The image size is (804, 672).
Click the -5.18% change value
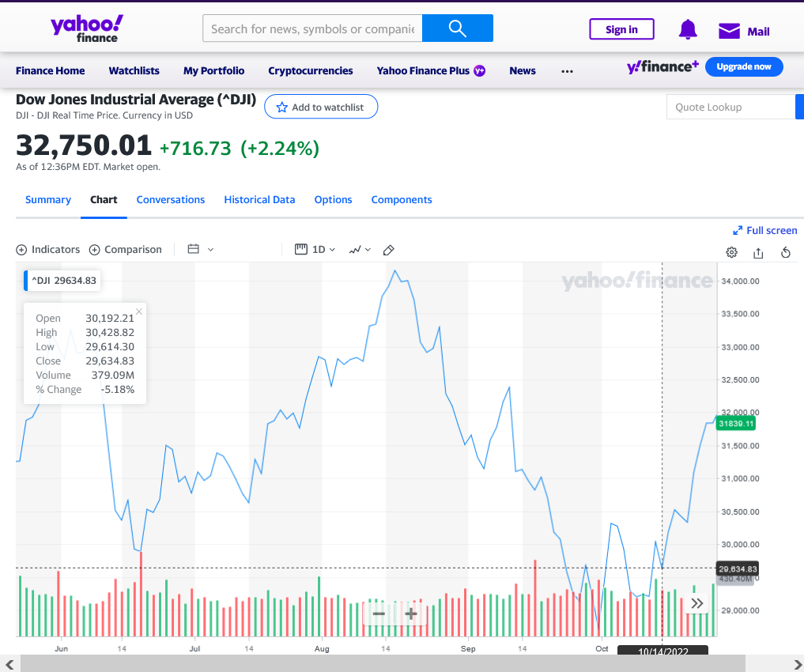(x=118, y=390)
